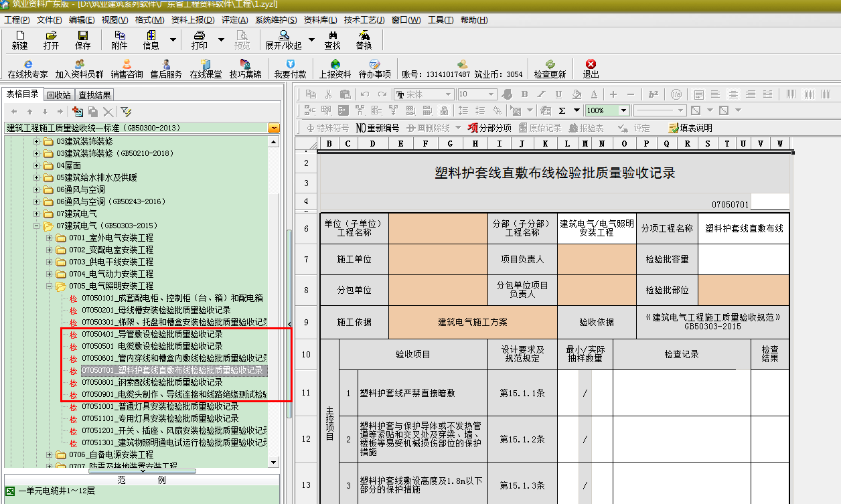Click the filter icon in directory toolbar
Image resolution: width=841 pixels, height=504 pixels.
[x=126, y=112]
